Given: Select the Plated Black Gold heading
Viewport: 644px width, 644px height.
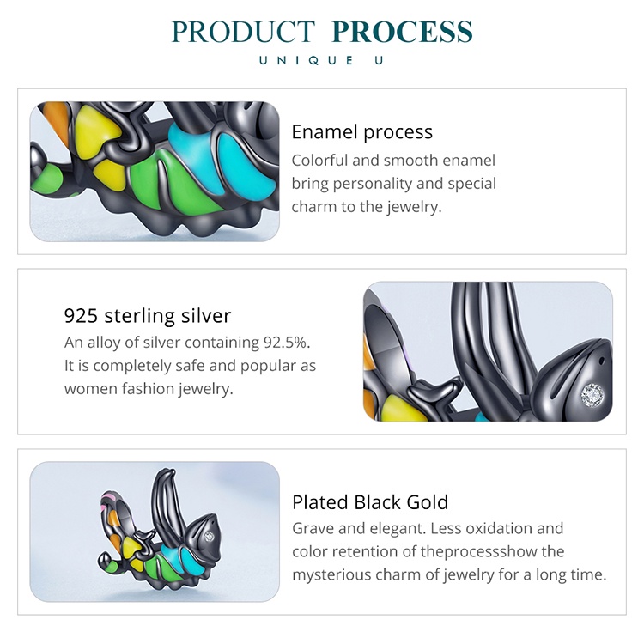Looking at the screenshot, I should 370,502.
